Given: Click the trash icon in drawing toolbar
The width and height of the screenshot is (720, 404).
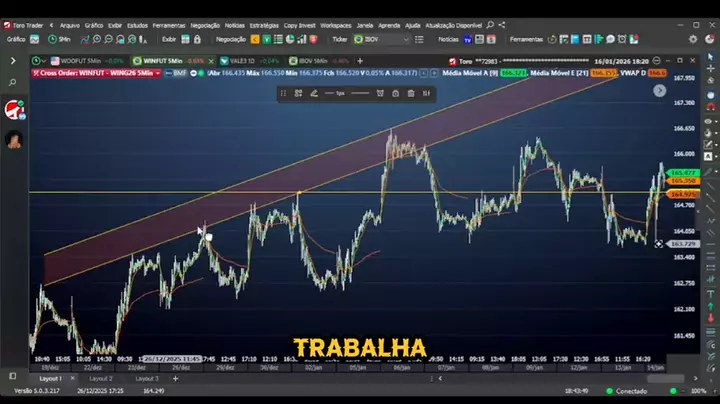Looking at the screenshot, I should [410, 93].
